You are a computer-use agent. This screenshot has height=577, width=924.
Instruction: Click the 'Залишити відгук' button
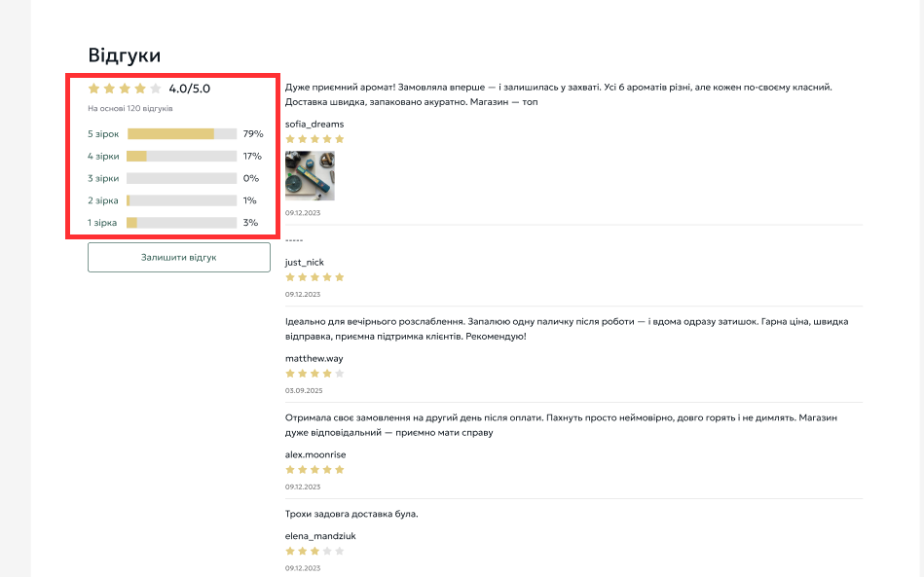pos(178,257)
